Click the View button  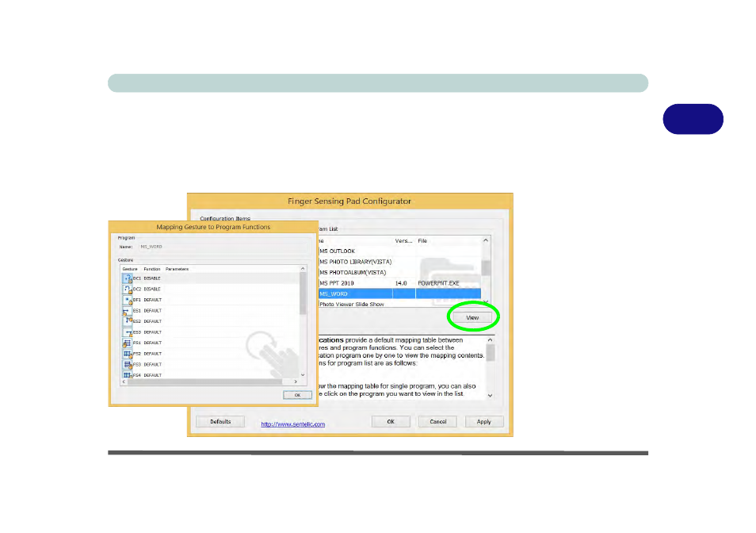click(x=472, y=317)
